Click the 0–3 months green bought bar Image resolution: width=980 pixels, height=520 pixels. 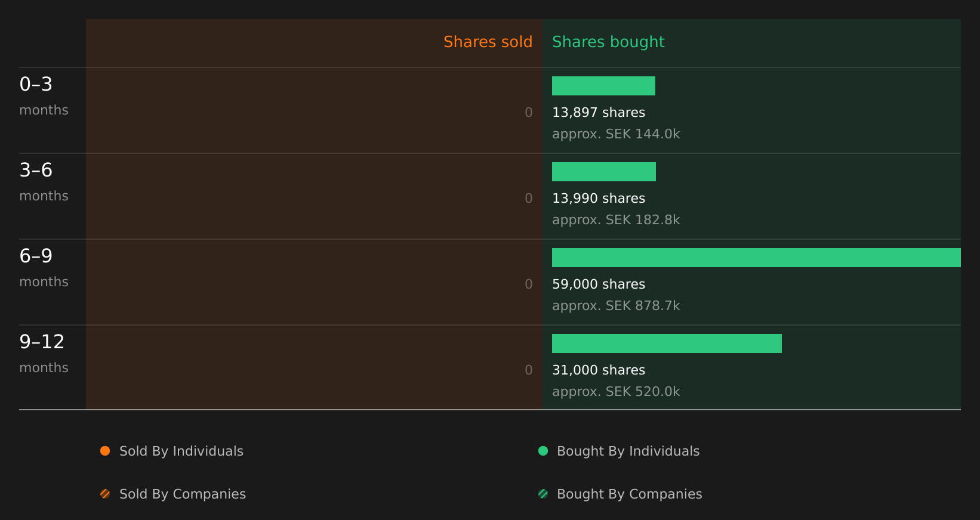point(603,86)
